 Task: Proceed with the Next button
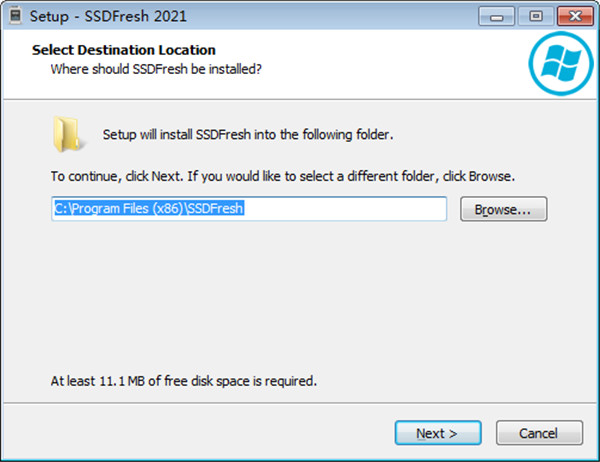436,433
